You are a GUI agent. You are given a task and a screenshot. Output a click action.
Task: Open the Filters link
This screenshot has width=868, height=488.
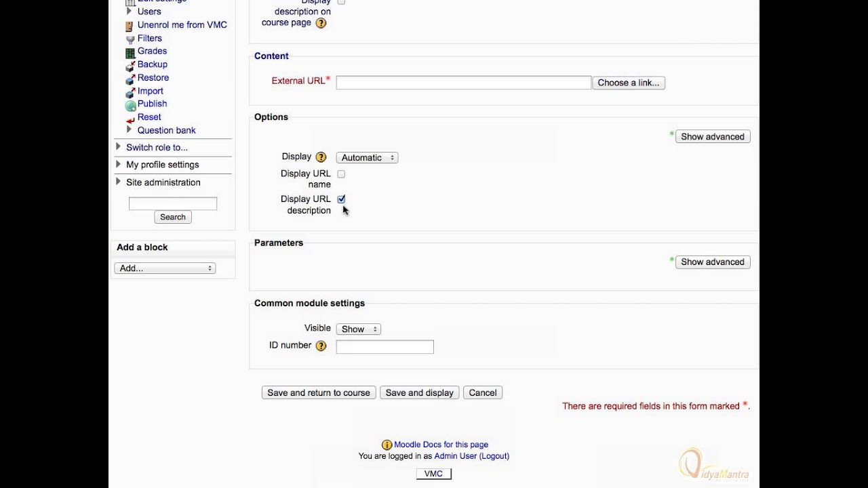150,39
